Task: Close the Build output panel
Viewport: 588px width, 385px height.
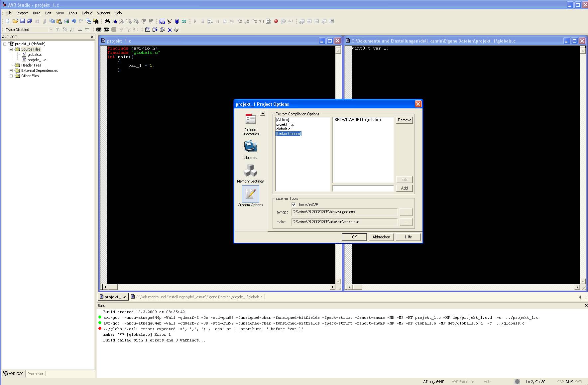Action: 586,305
